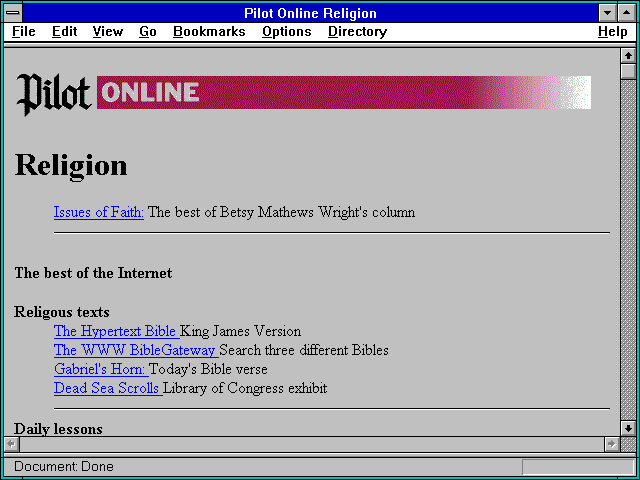The width and height of the screenshot is (640, 480).
Task: Click 'Today's Bible verse' text
Action: tap(209, 369)
